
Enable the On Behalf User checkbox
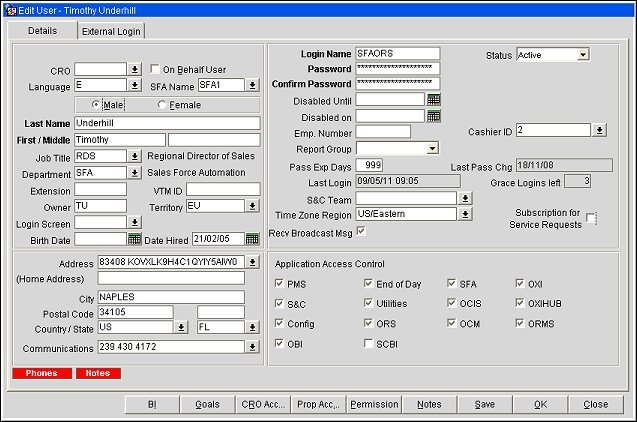155,69
